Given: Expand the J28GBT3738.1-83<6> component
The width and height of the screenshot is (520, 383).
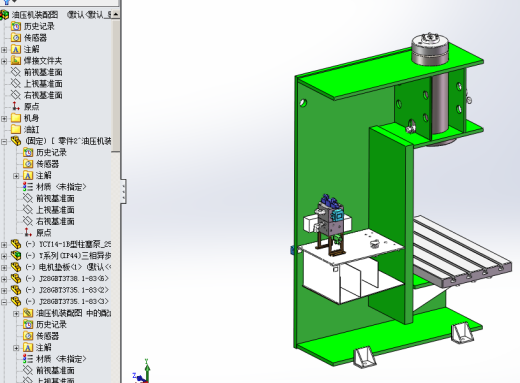Looking at the screenshot, I should 4,279.
